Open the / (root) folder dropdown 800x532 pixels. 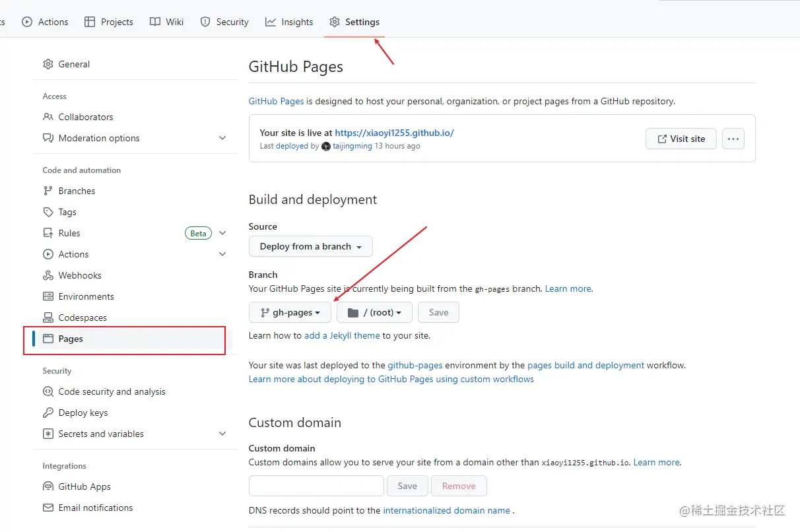374,312
